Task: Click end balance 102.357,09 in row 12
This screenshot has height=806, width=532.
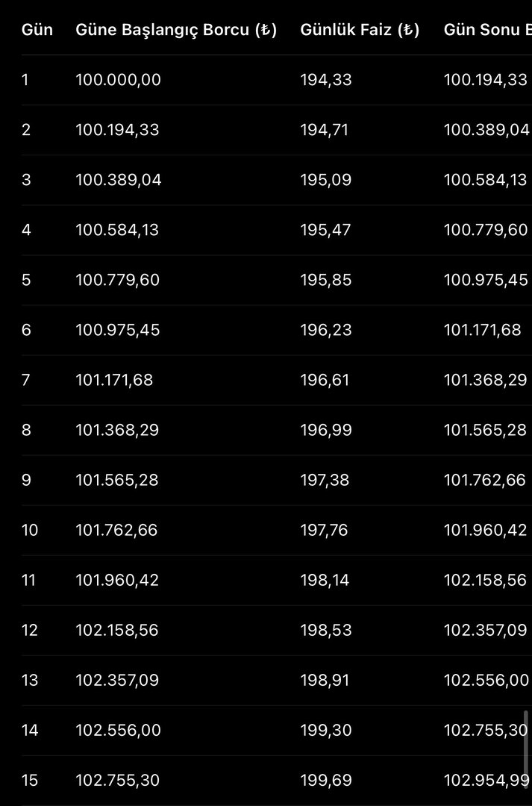Action: pos(485,630)
